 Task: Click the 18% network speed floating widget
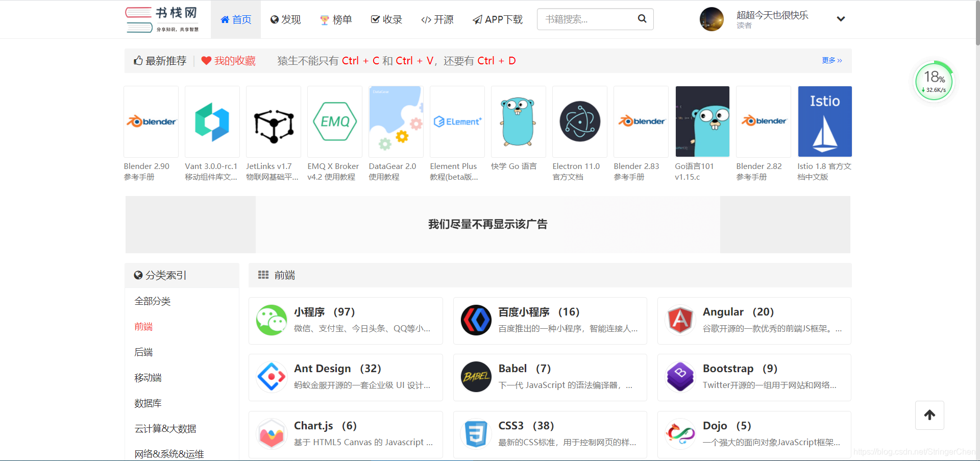pyautogui.click(x=934, y=81)
